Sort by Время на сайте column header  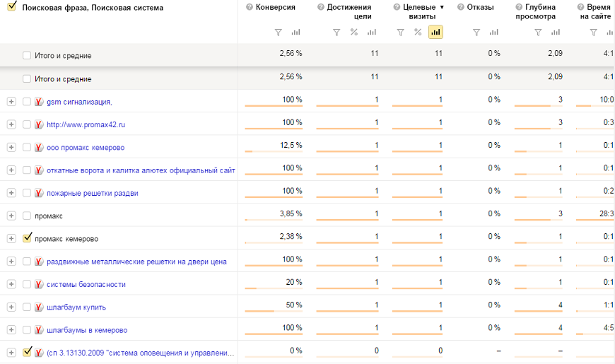click(x=597, y=12)
